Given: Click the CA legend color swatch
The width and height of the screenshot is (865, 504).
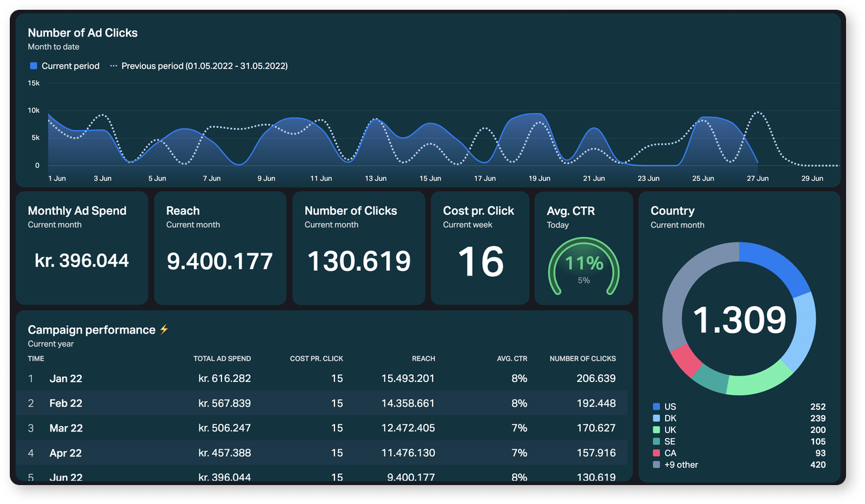Looking at the screenshot, I should [656, 453].
